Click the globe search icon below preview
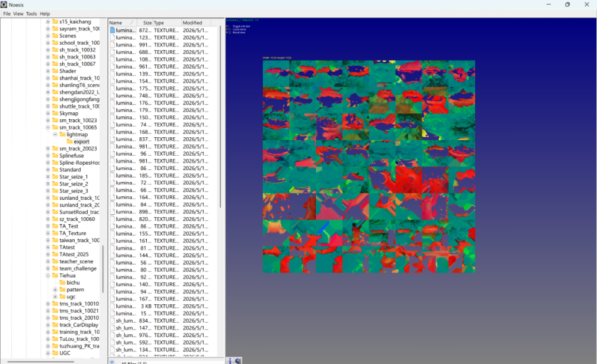This screenshot has width=597, height=364. tap(238, 360)
